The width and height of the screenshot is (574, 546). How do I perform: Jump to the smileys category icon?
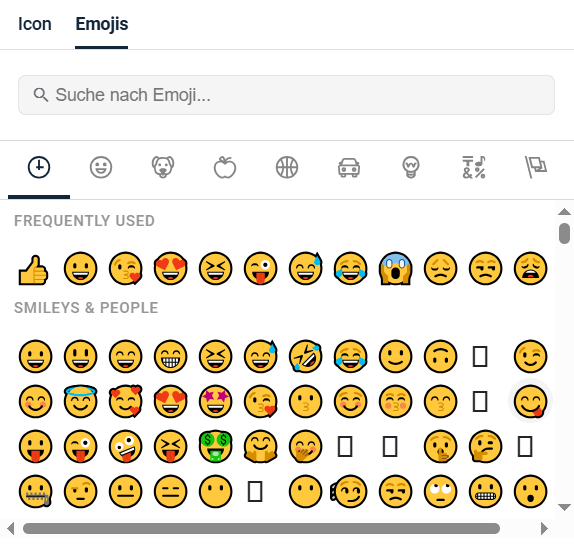click(101, 167)
